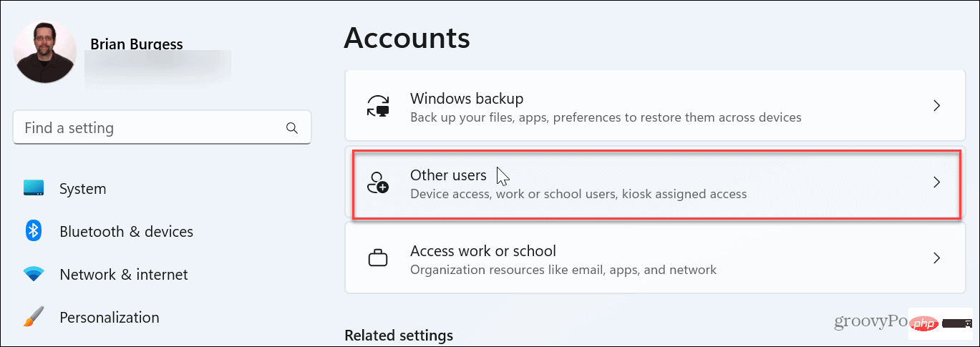This screenshot has width=980, height=347.
Task: Click the Access work or school briefcase icon
Action: (377, 258)
